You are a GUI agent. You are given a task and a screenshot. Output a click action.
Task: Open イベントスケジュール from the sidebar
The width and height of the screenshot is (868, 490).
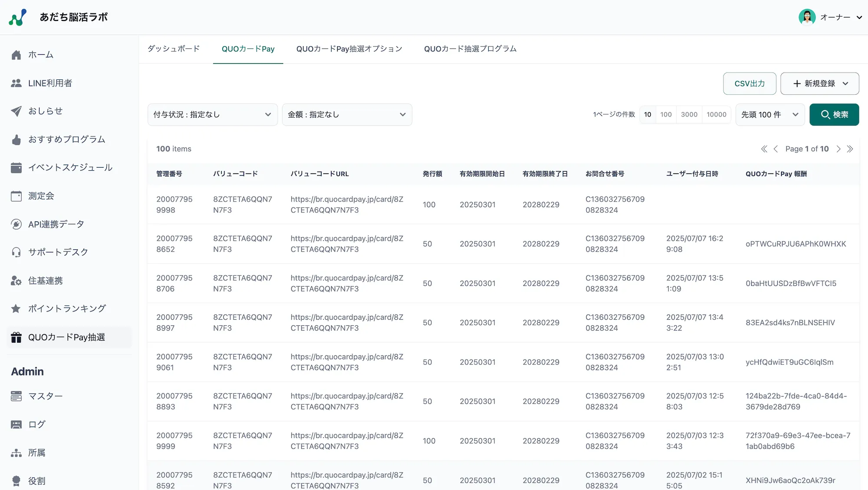pos(70,167)
